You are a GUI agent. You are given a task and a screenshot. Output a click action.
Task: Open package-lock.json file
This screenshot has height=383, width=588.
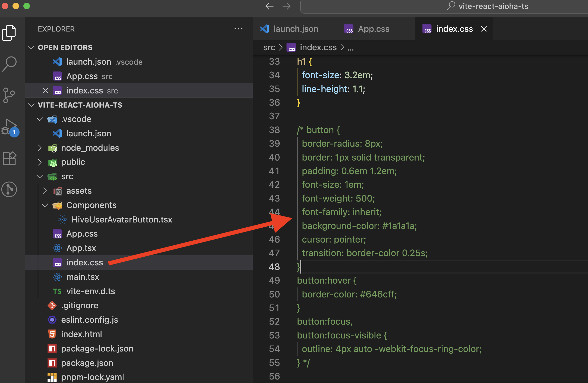click(x=139, y=349)
